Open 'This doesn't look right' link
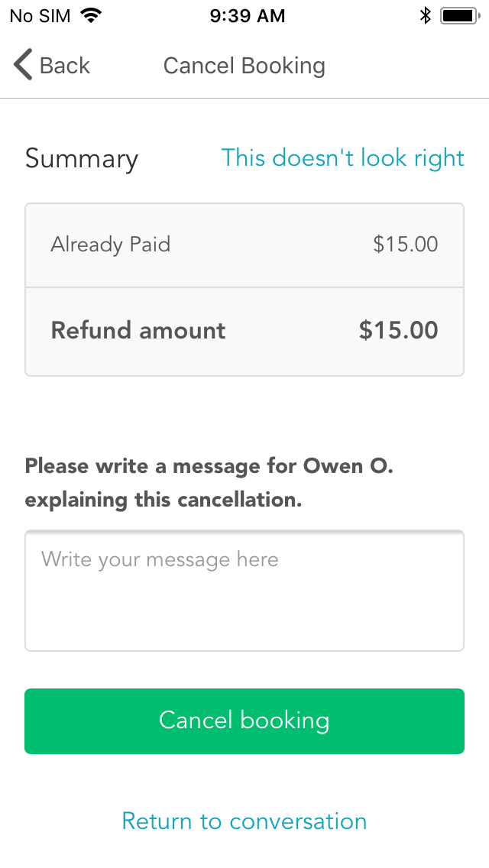The width and height of the screenshot is (489, 868). [342, 157]
